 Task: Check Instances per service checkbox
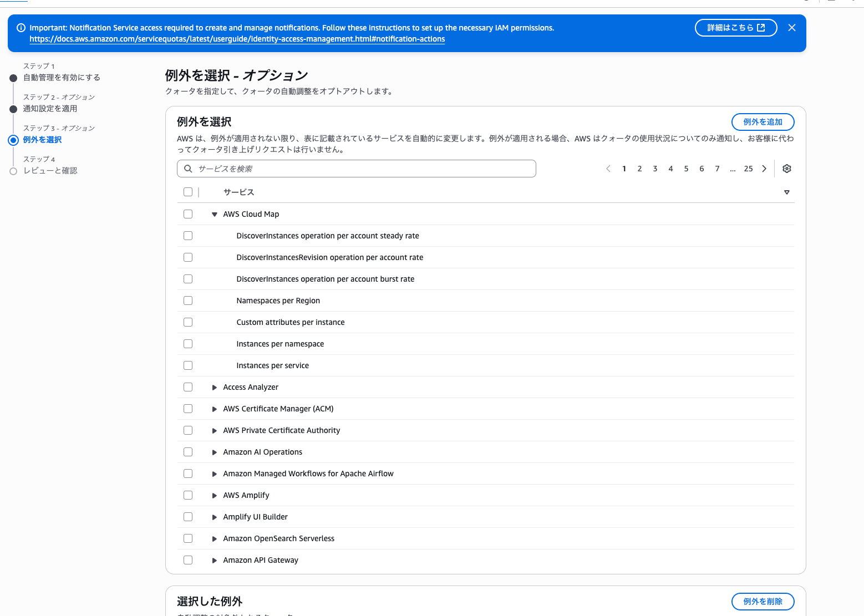click(x=188, y=365)
